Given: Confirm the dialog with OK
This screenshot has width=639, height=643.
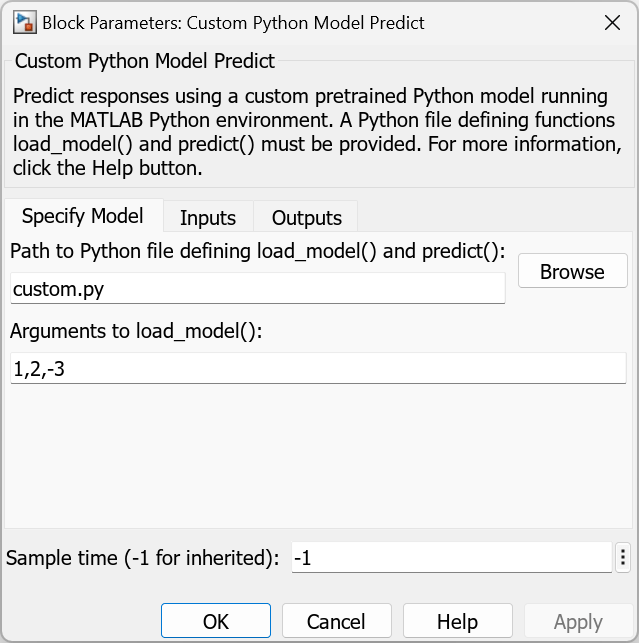Looking at the screenshot, I should tap(216, 621).
